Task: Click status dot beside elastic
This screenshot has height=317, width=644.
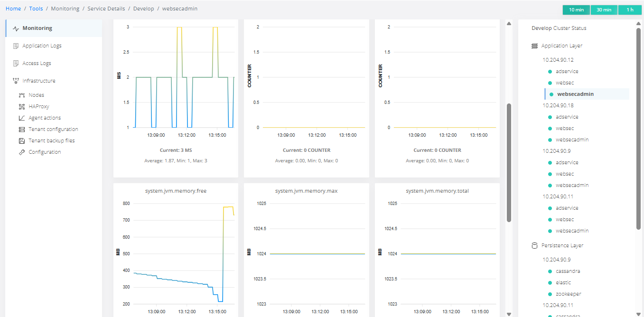Action: (550, 283)
